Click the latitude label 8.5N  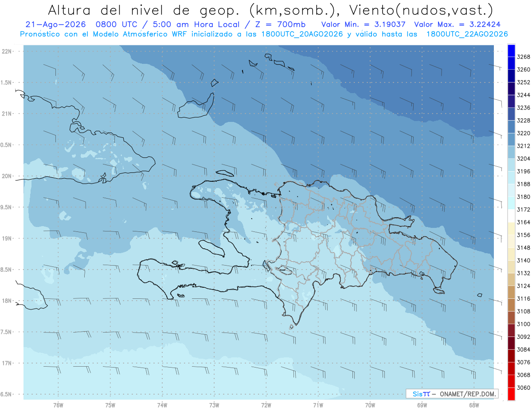(x=7, y=270)
